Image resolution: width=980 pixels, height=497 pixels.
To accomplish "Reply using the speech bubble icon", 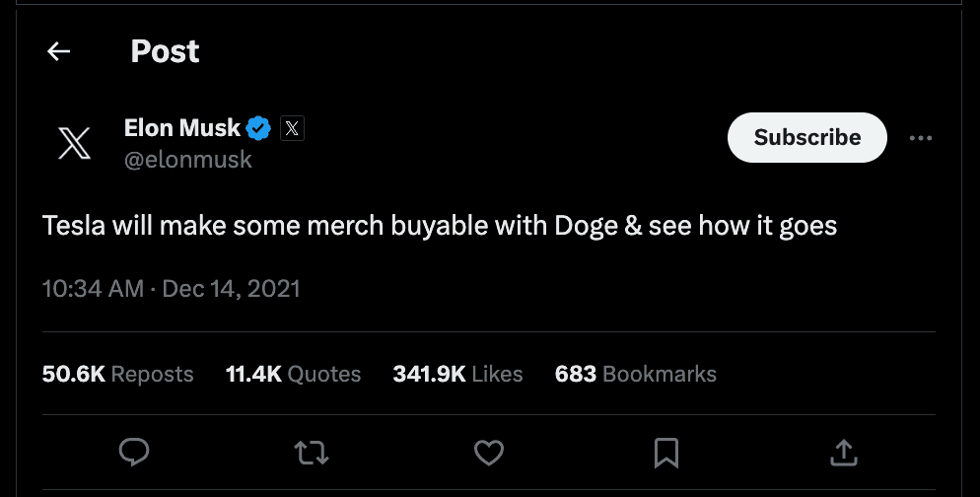I will 133,453.
